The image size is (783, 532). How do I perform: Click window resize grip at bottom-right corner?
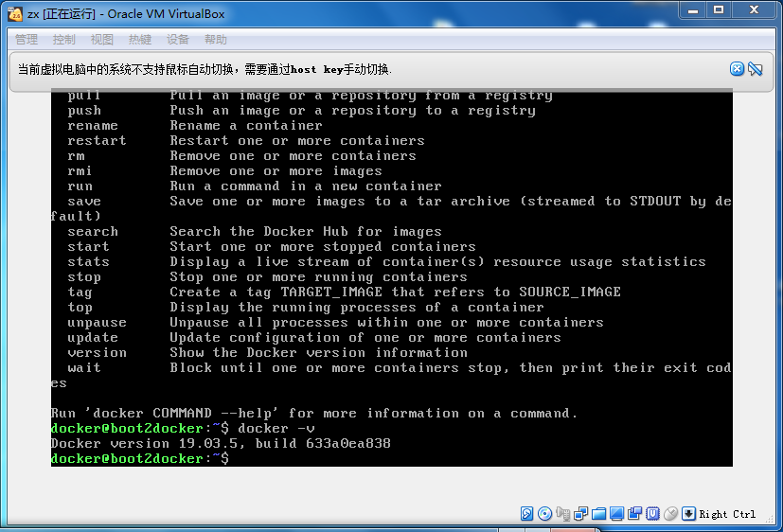(x=770, y=520)
